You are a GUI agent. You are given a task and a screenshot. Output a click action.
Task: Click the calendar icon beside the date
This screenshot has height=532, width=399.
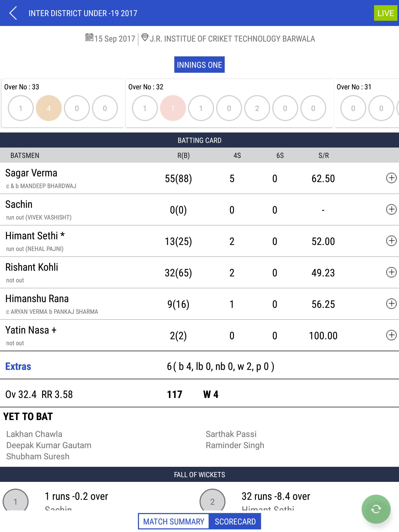click(89, 38)
